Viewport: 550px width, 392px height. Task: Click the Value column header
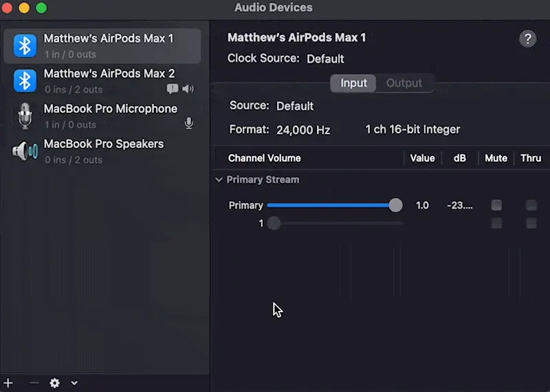pos(422,158)
